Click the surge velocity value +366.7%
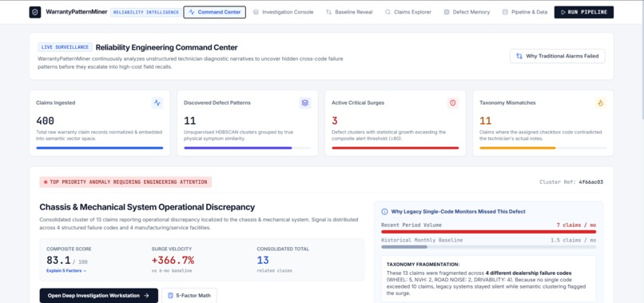Image resolution: width=644 pixels, height=303 pixels. [173, 260]
